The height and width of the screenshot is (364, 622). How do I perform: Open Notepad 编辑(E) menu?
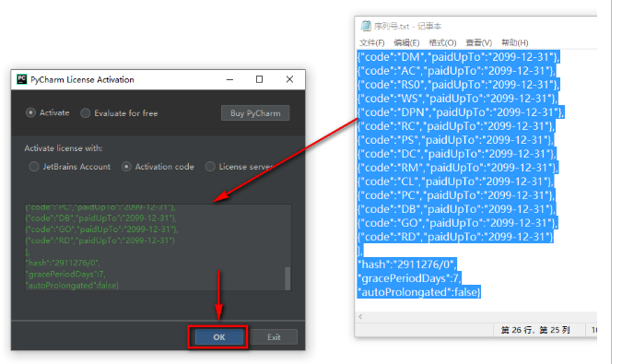406,42
